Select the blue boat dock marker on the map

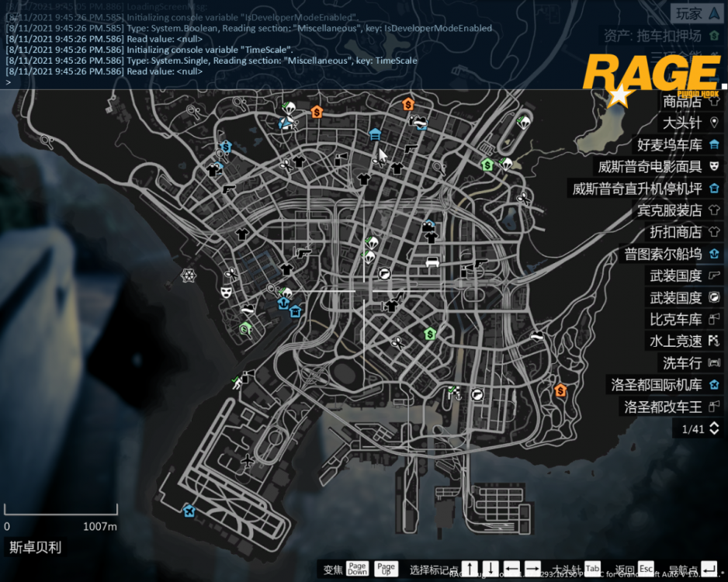pos(283,303)
